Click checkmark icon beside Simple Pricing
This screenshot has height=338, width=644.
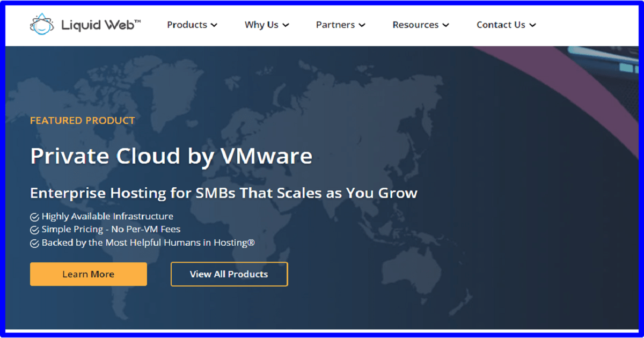tap(34, 230)
